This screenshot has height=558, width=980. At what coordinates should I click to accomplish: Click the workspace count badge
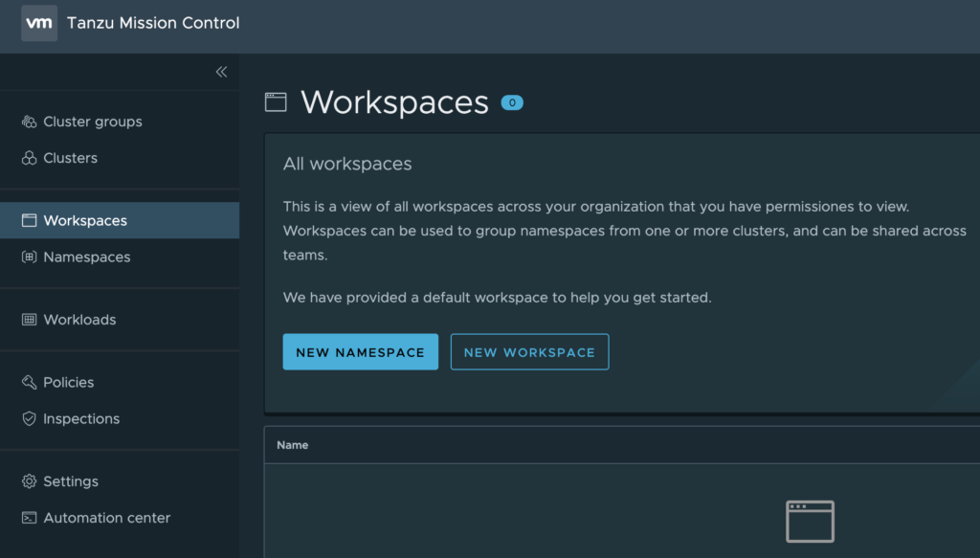(512, 102)
